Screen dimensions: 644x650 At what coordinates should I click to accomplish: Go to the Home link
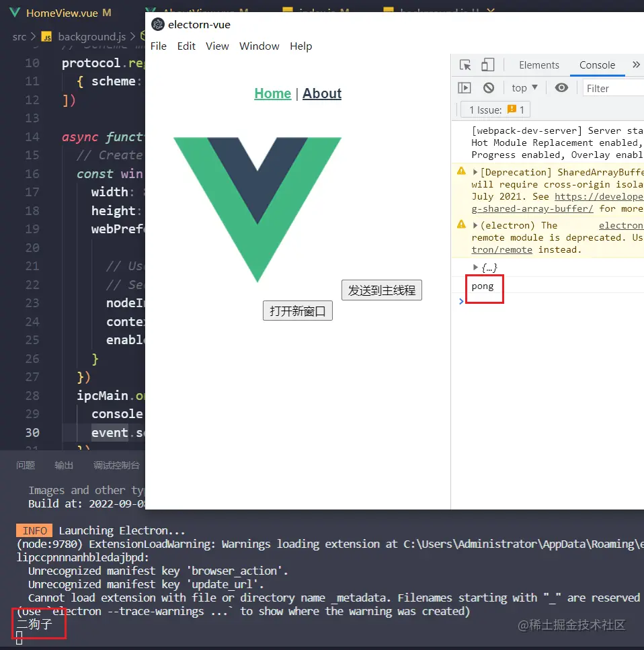tap(273, 93)
